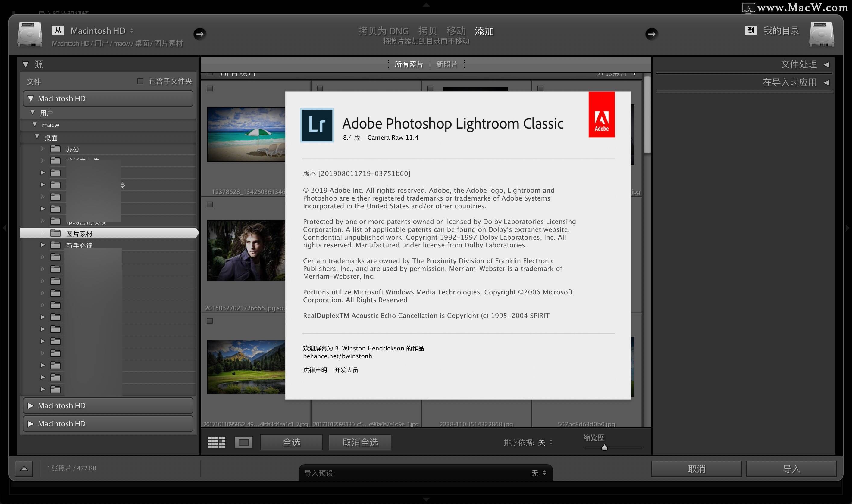Click the destination catalog drive icon
The image size is (852, 504).
821,34
